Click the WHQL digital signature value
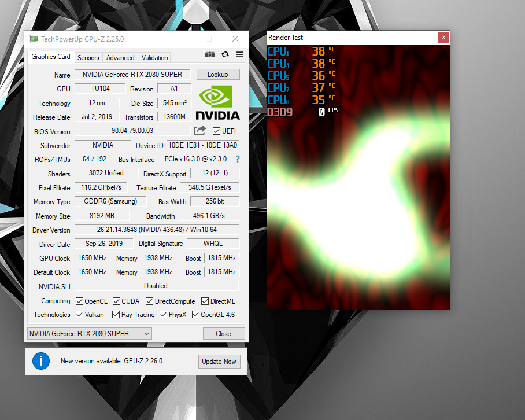The width and height of the screenshot is (525, 420). pyautogui.click(x=213, y=244)
